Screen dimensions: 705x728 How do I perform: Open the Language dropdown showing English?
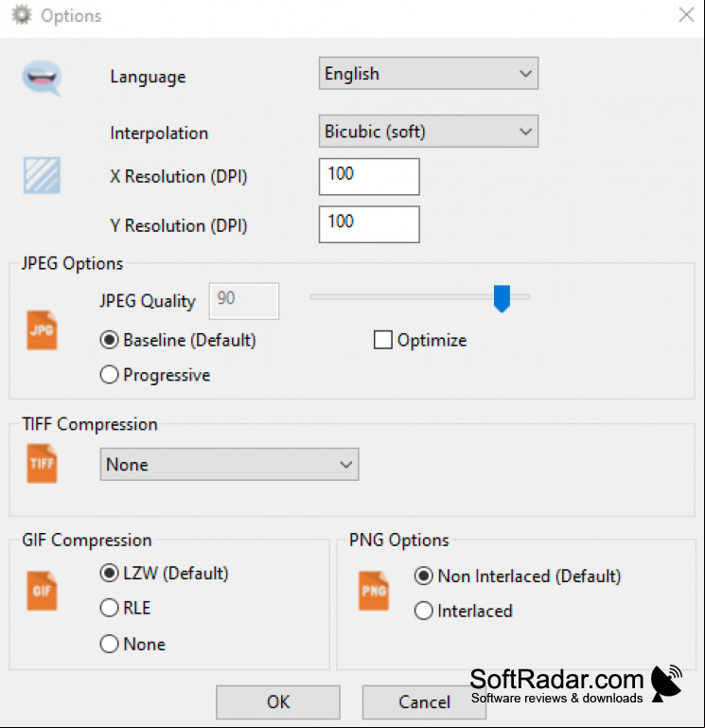(x=429, y=73)
